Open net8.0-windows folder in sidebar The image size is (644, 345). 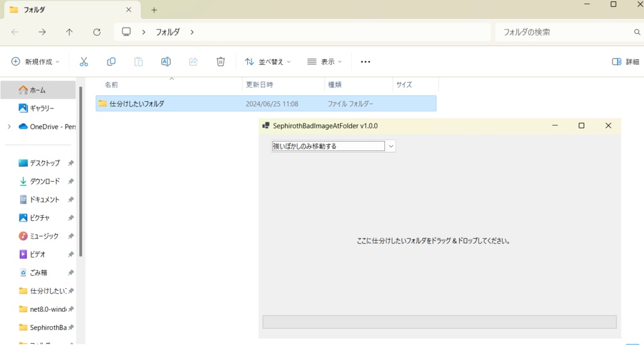[x=43, y=309]
